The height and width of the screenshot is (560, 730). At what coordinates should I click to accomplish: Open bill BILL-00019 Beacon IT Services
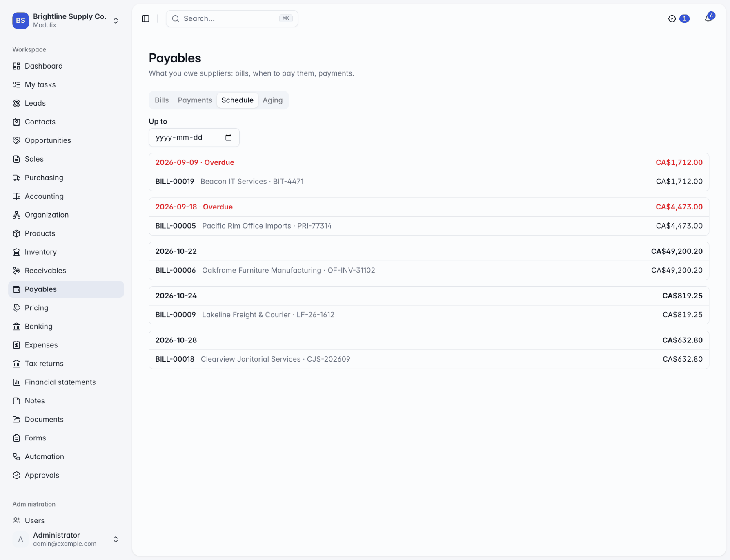tap(429, 182)
